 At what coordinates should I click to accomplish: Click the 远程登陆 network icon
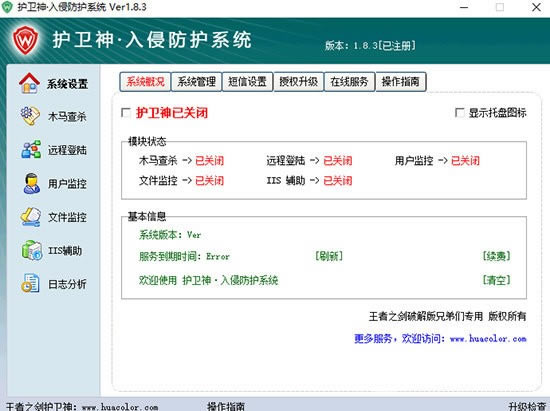tap(31, 149)
